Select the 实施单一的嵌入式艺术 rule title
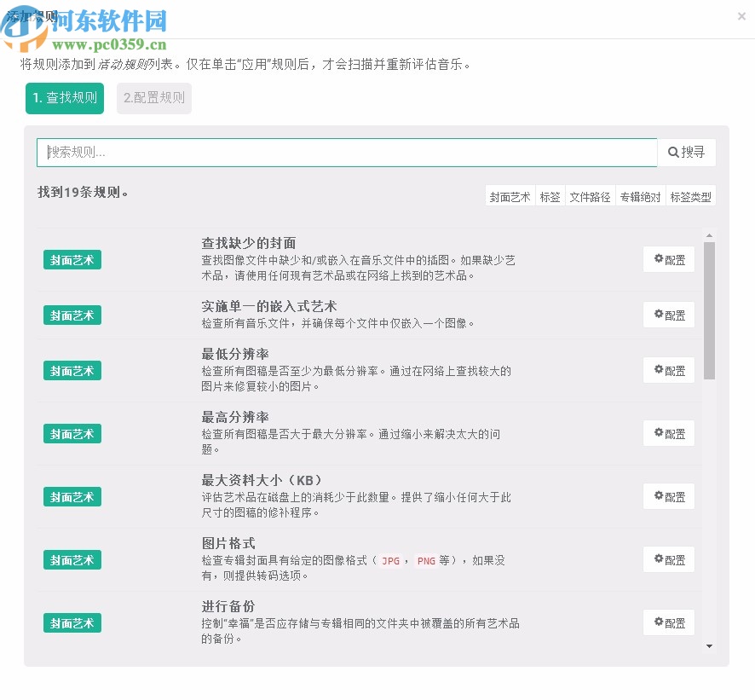The height and width of the screenshot is (700, 755). click(x=268, y=306)
